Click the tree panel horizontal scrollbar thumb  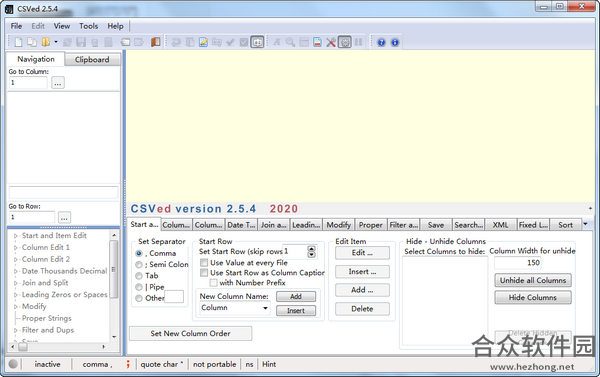tap(23, 347)
